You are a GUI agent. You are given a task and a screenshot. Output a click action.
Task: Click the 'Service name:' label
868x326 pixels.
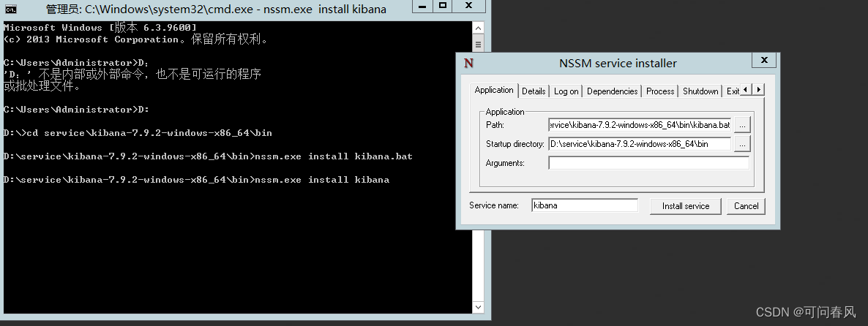point(494,205)
